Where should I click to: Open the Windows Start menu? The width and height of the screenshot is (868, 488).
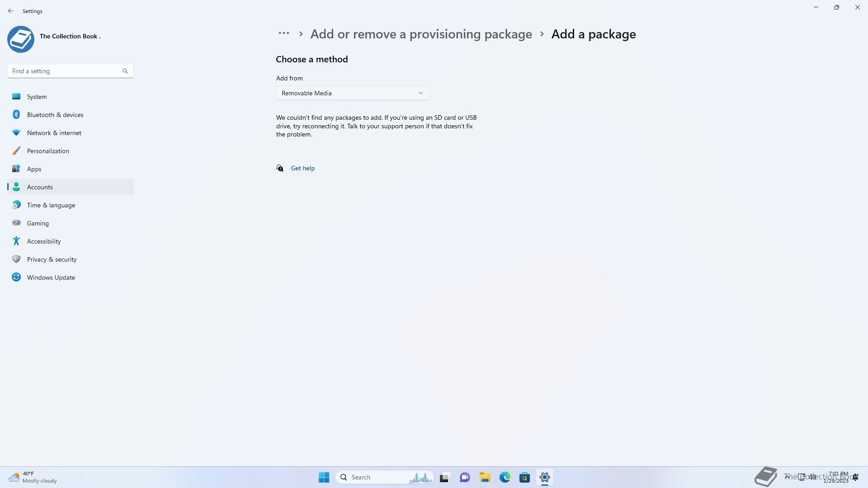(324, 477)
